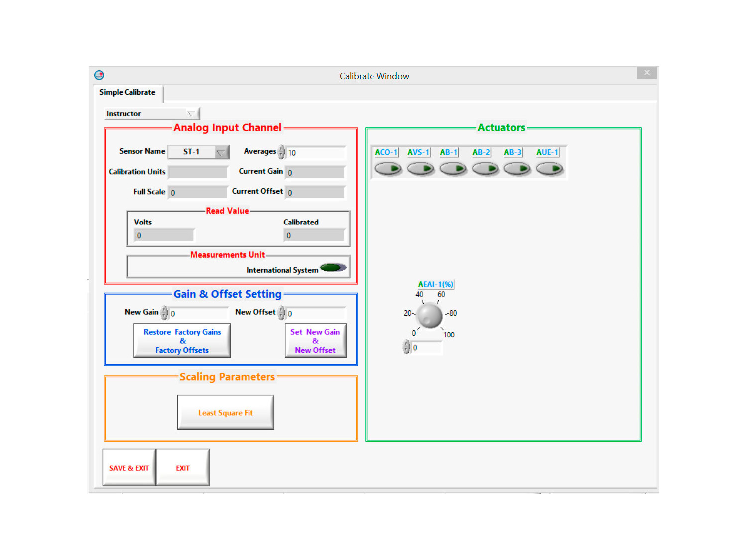Viewport: 747px width, 560px height.
Task: Click the New Gain input field
Action: 198,313
